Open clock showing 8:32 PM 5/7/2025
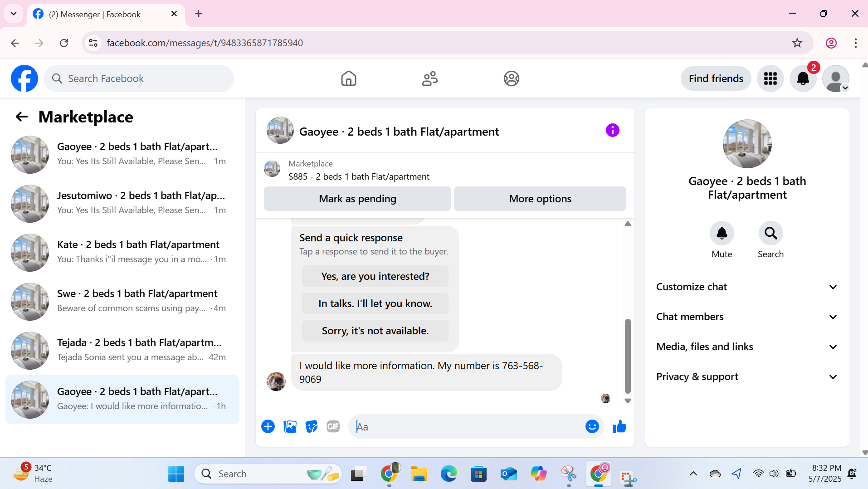The image size is (868, 489). 824,473
